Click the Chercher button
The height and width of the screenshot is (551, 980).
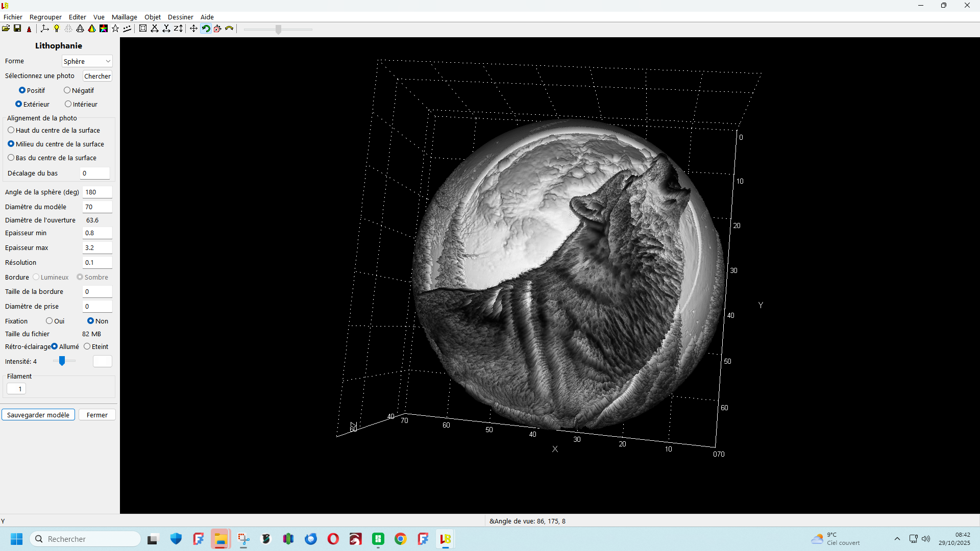97,76
